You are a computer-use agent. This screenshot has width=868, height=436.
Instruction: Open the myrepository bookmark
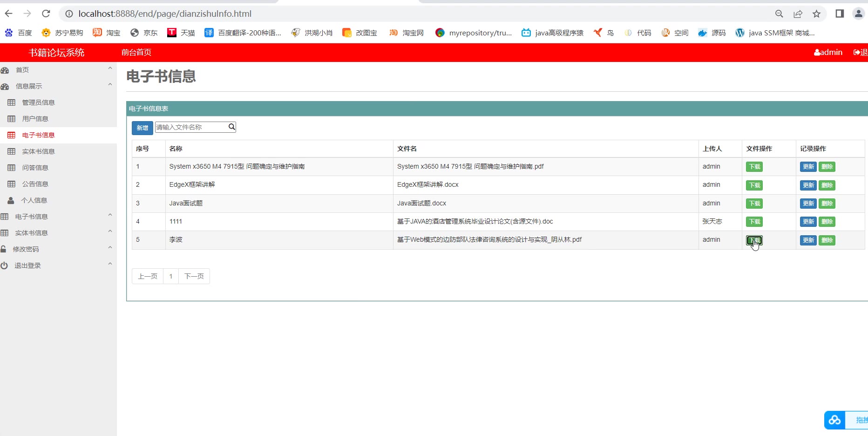473,33
